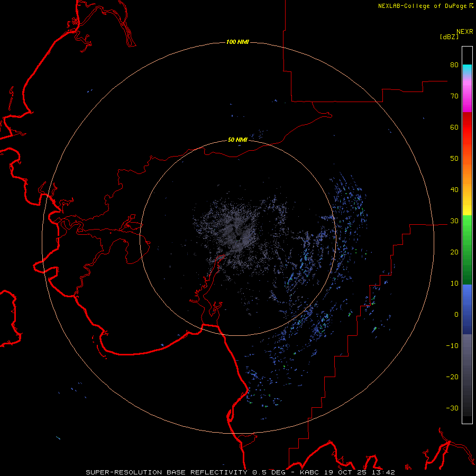Click the 40 value on dBZ scale
The height and width of the screenshot is (476, 476).
tap(454, 190)
